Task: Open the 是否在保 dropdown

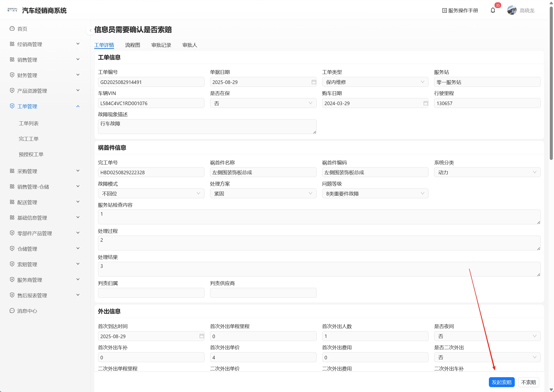Action: click(263, 103)
